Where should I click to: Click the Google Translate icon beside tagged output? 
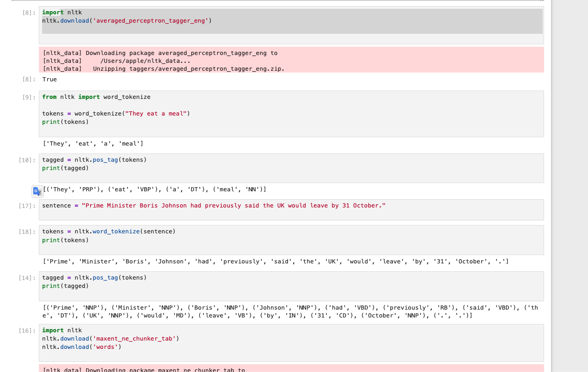[37, 191]
